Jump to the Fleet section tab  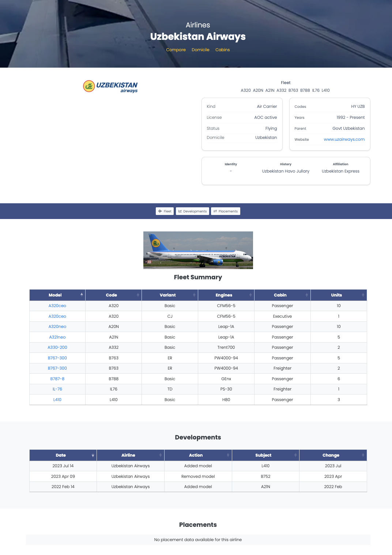click(x=165, y=211)
